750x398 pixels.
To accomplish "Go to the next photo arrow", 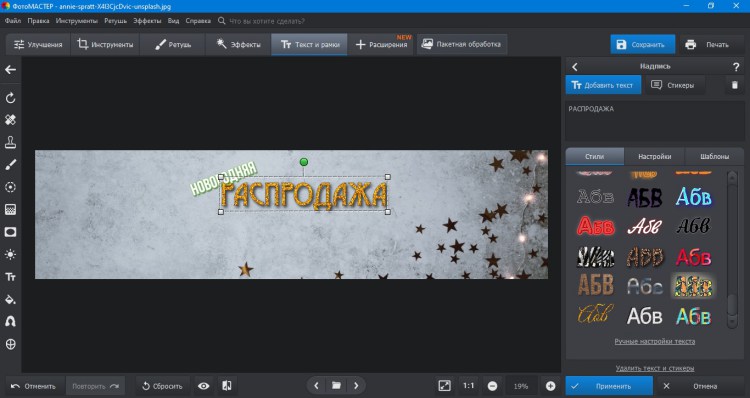I will coord(356,386).
